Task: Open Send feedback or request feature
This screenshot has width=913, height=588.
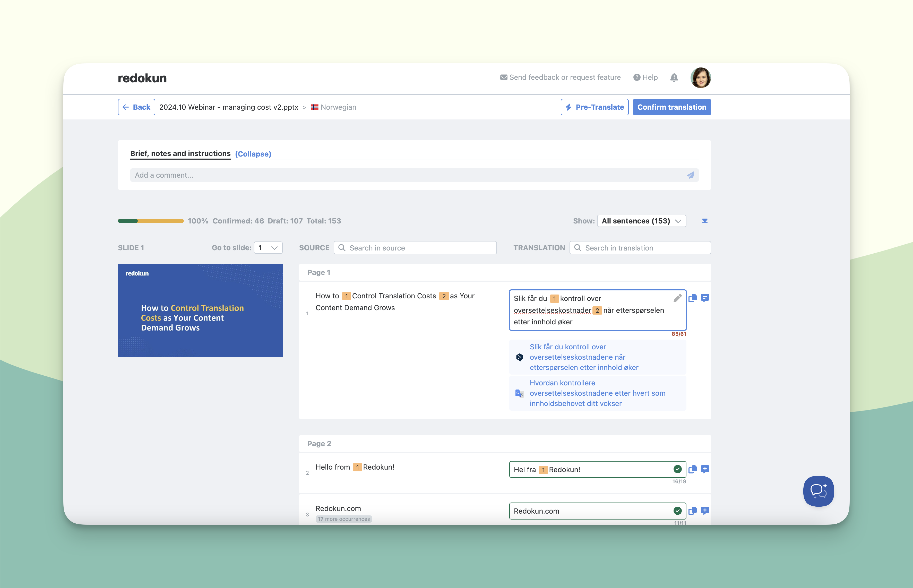Action: coord(561,77)
